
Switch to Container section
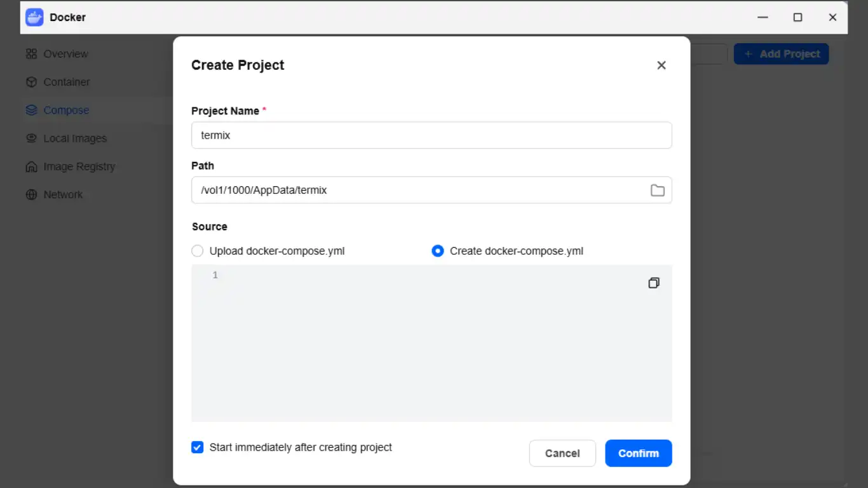pyautogui.click(x=67, y=82)
